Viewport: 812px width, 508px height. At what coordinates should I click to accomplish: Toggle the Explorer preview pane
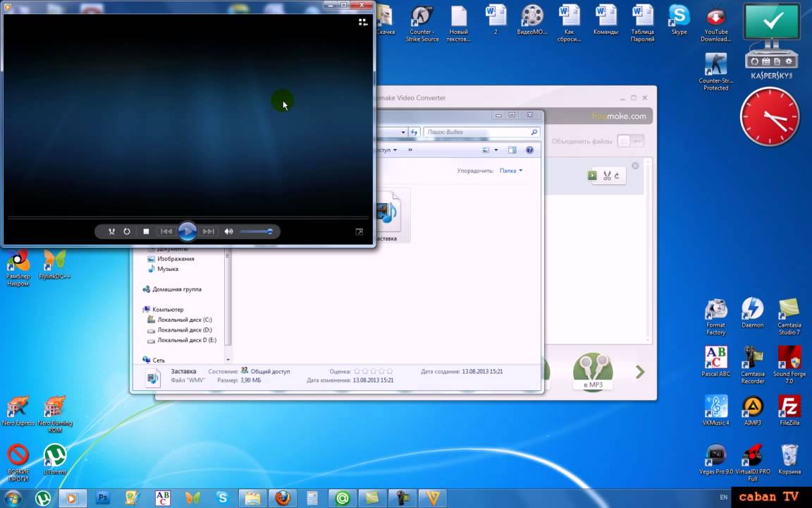coord(512,150)
